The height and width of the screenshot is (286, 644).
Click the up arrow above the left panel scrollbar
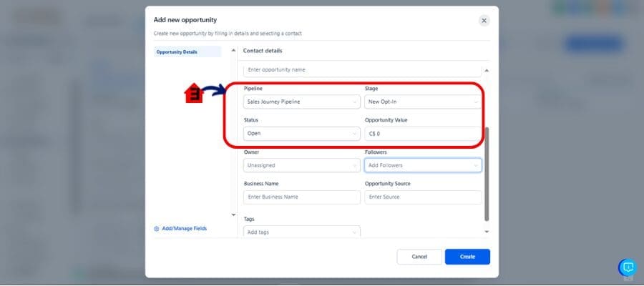point(233,51)
